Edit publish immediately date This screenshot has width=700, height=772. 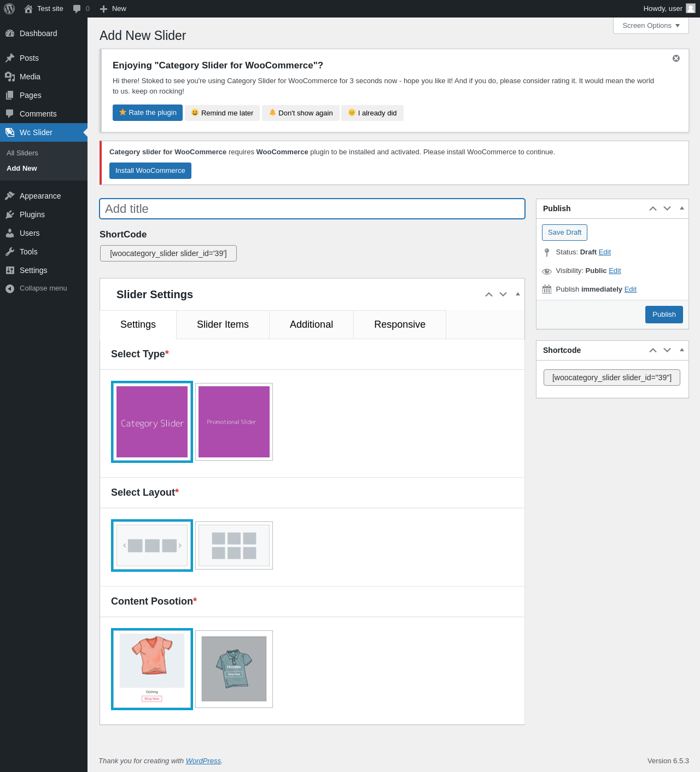[x=631, y=289]
